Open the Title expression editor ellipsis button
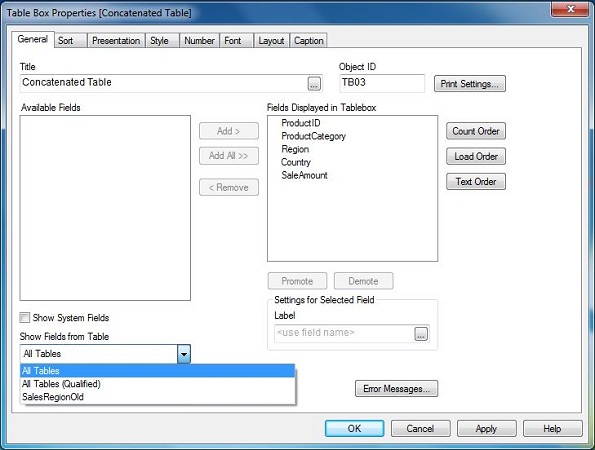Viewport: 595px width, 450px height. (x=314, y=84)
